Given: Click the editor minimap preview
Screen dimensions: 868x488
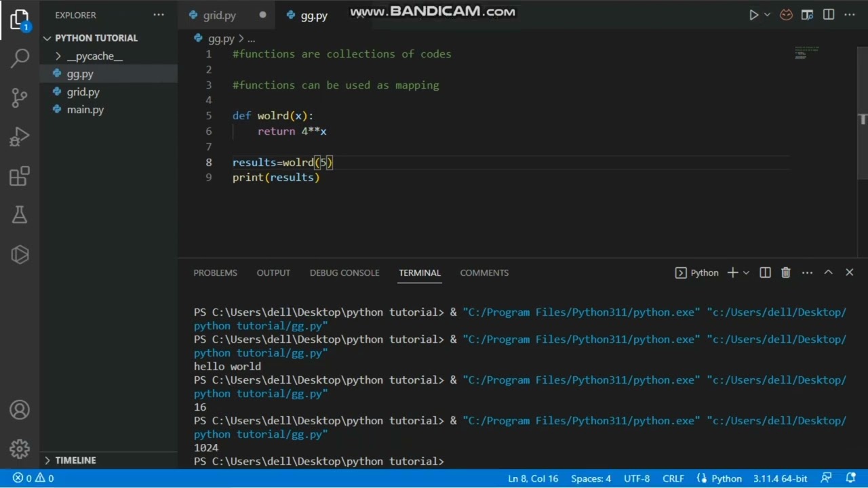Looking at the screenshot, I should (806, 52).
